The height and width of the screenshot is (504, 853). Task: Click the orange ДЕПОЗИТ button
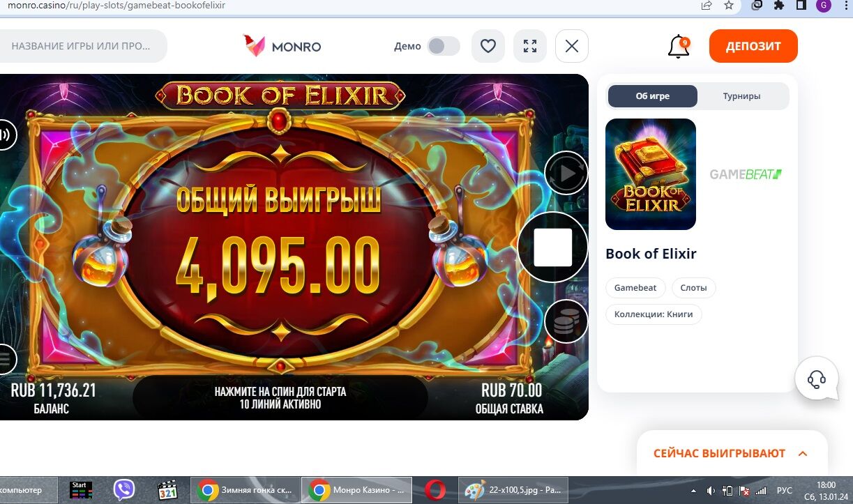coord(753,46)
